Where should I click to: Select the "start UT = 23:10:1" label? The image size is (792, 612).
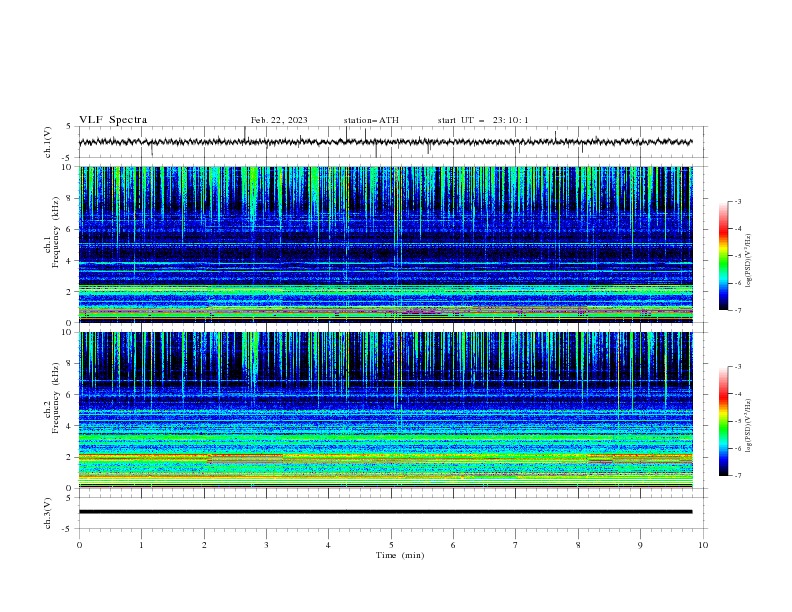(483, 120)
